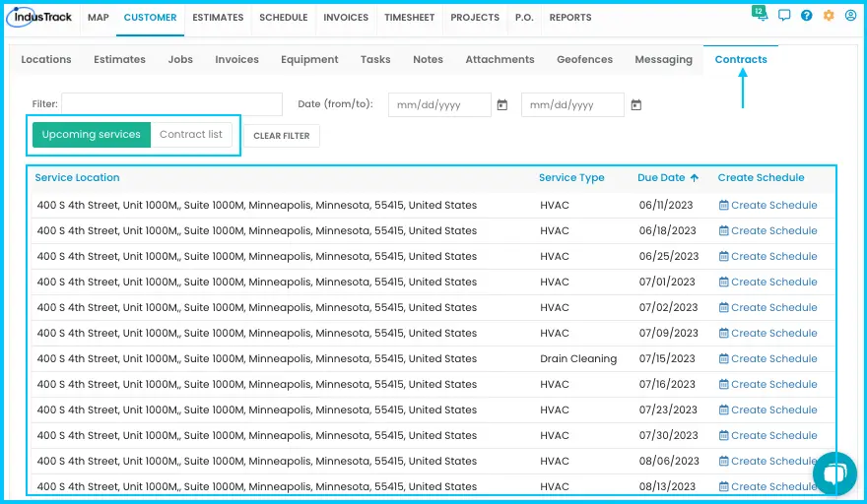Select service location in 08/06/2023 row
The width and height of the screenshot is (867, 504).
click(x=256, y=461)
